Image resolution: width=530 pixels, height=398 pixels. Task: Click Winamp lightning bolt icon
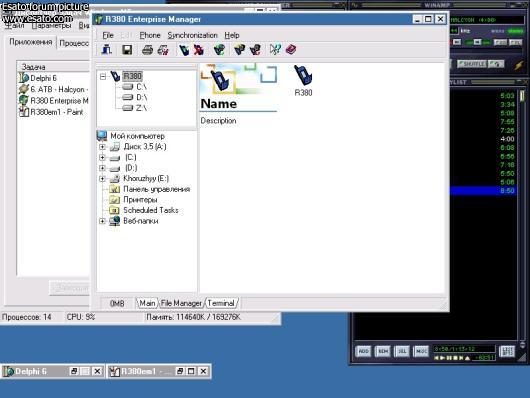pos(519,65)
